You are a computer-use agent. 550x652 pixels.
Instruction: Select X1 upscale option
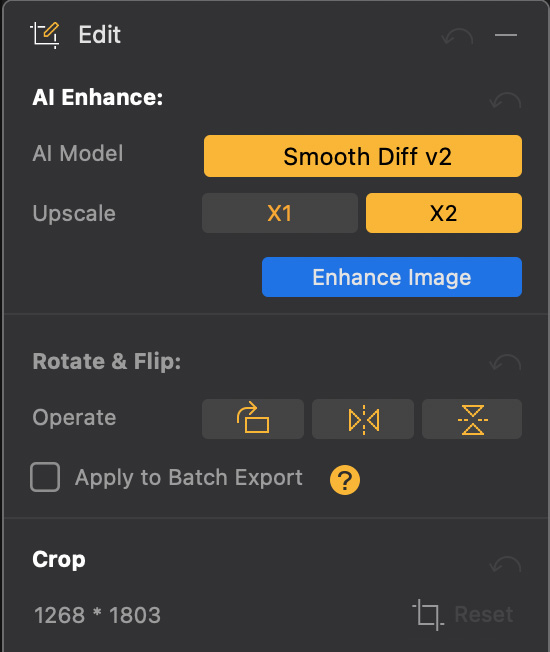coord(280,213)
